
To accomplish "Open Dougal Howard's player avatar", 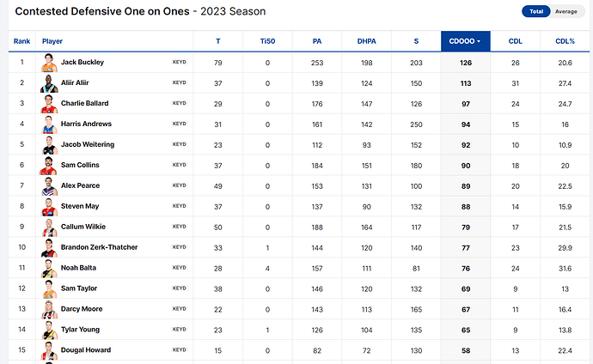I will tap(49, 351).
